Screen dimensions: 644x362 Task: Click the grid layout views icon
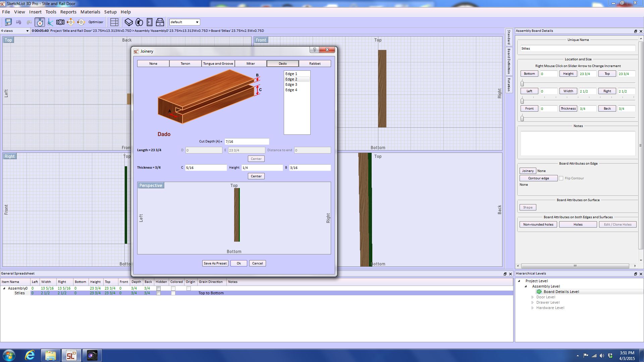pyautogui.click(x=114, y=22)
